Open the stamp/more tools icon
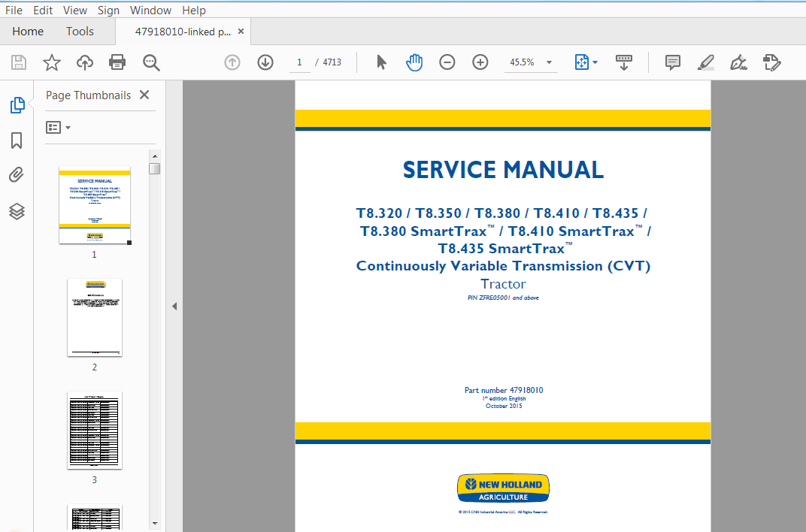Screen dimensions: 806x532 (771, 62)
